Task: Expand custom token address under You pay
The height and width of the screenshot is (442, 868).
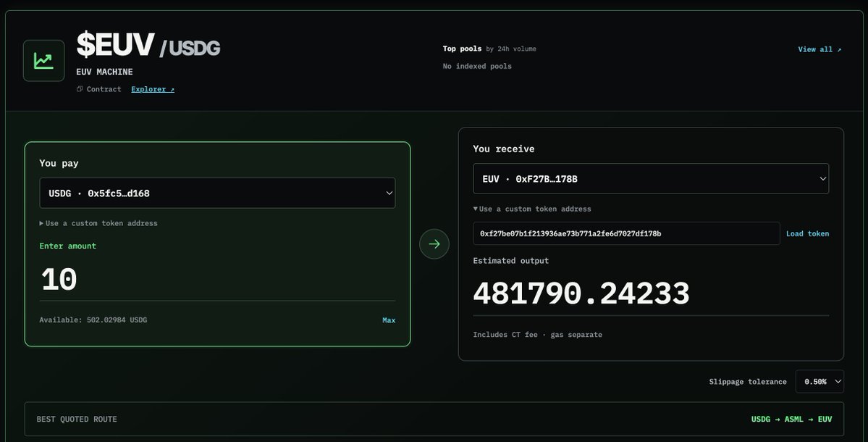Action: (x=98, y=223)
